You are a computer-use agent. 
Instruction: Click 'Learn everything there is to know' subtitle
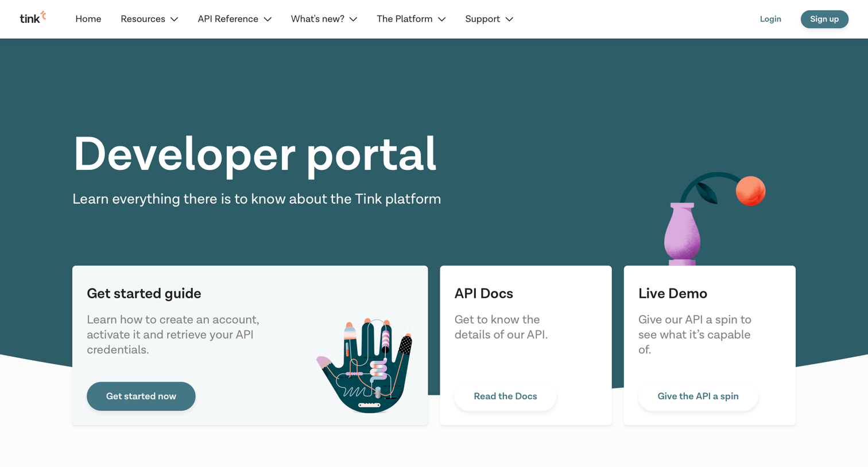257,199
